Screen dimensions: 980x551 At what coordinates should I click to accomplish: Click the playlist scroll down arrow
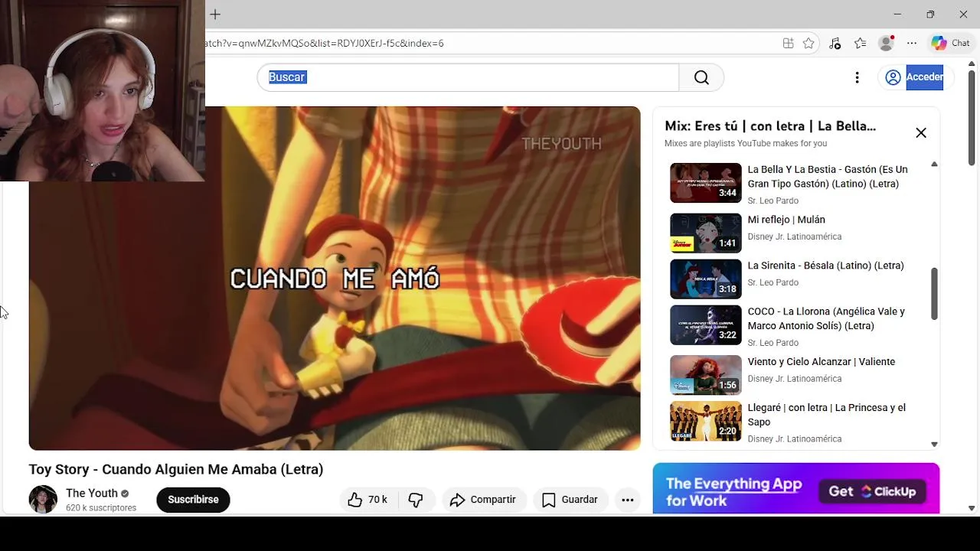click(x=934, y=444)
